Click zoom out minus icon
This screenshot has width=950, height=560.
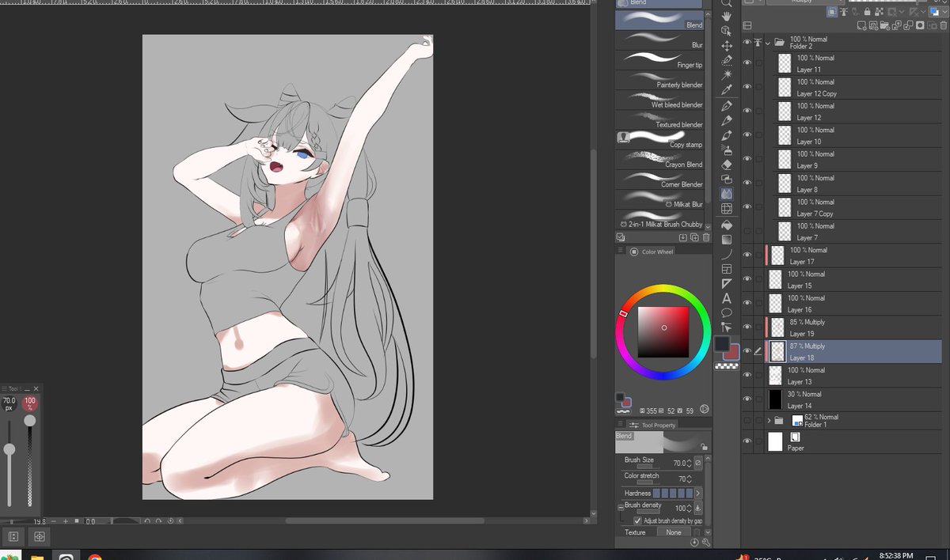pos(53,521)
